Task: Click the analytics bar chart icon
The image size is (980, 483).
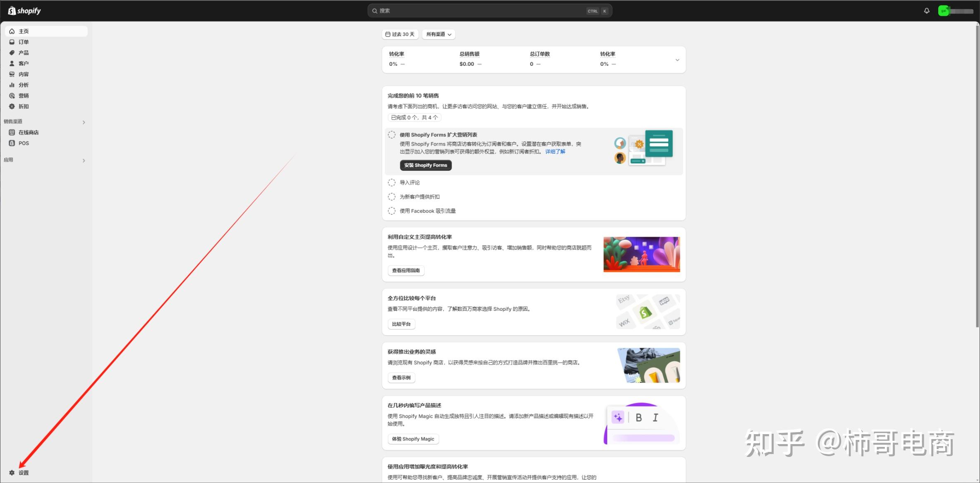Action: pyautogui.click(x=12, y=85)
